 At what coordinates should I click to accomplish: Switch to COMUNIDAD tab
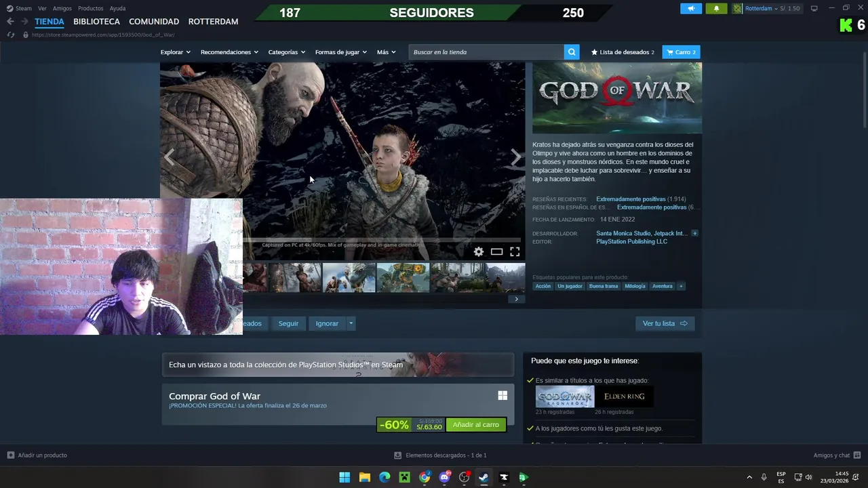click(x=154, y=22)
